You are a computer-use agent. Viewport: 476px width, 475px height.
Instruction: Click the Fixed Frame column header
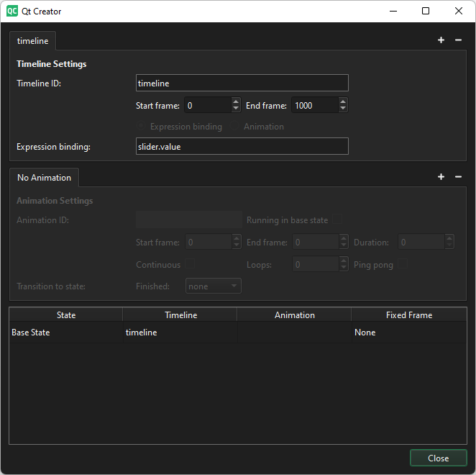(x=408, y=315)
